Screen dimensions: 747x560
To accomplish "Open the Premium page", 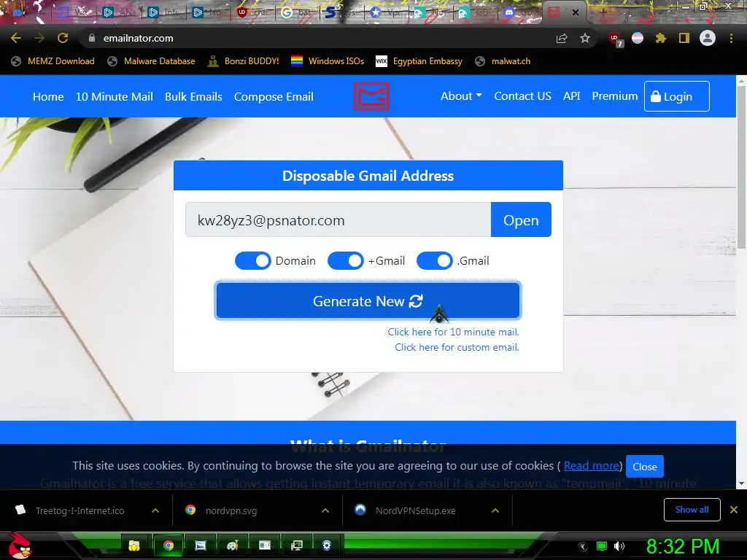I will 614,96.
